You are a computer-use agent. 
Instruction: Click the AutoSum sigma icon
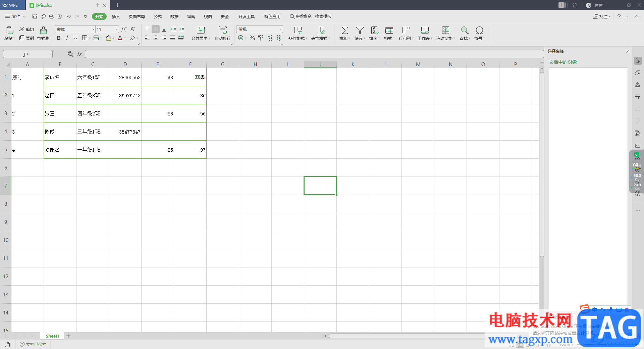(x=344, y=31)
